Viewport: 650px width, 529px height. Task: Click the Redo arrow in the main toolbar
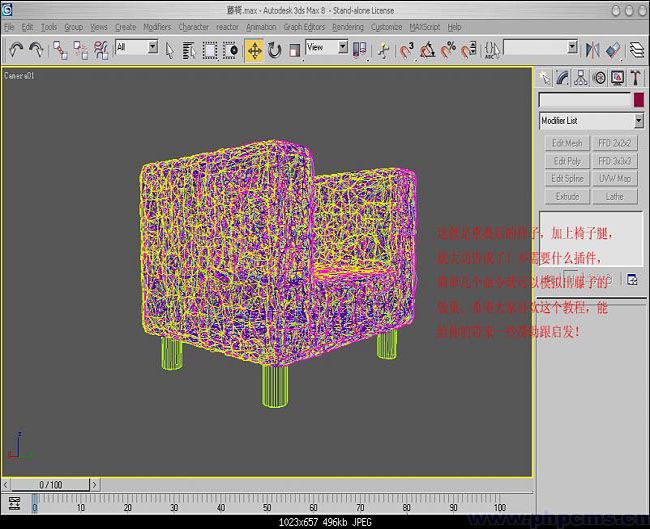(37, 48)
